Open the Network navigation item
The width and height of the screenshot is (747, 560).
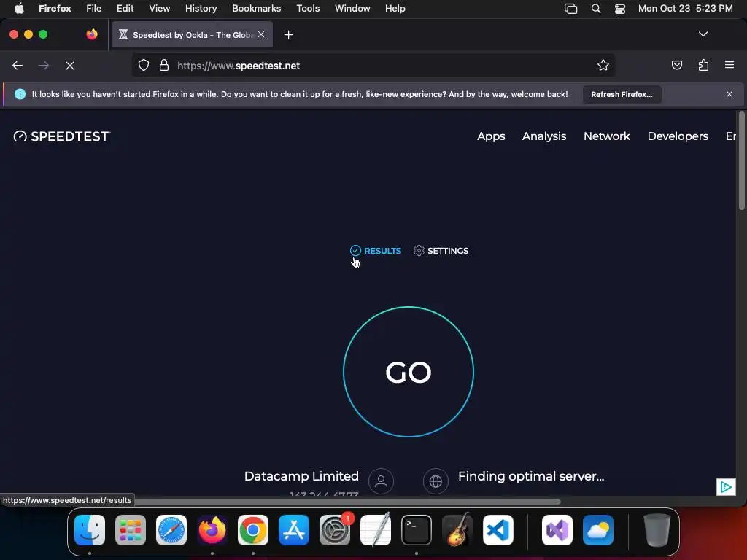pos(606,136)
